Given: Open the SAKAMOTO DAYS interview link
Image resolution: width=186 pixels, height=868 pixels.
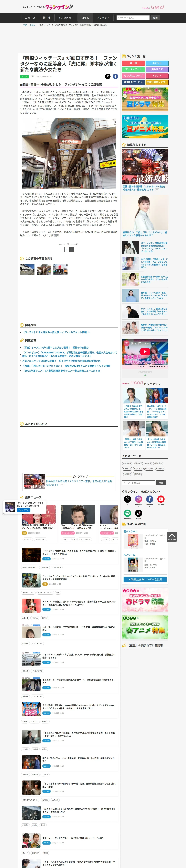Looking at the screenshot, I should tap(70, 354).
